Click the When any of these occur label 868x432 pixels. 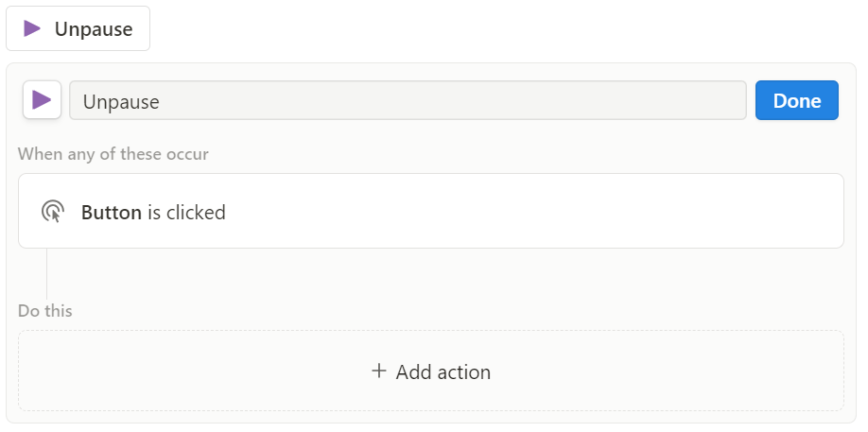(x=113, y=154)
